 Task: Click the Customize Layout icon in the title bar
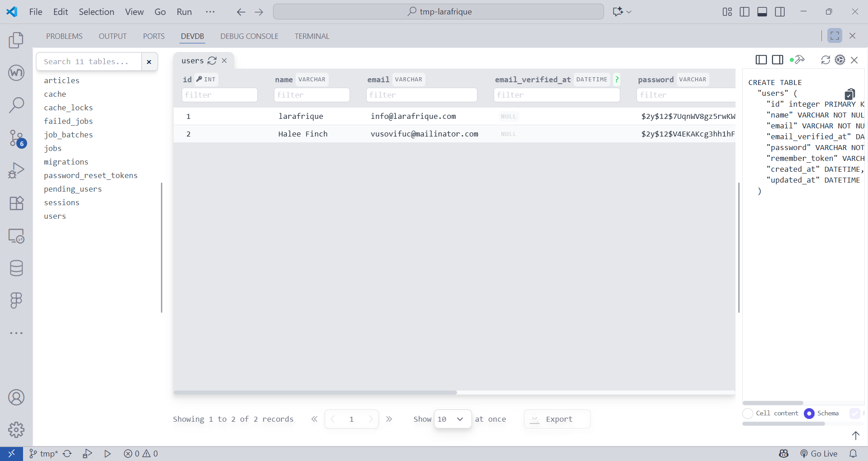[726, 12]
